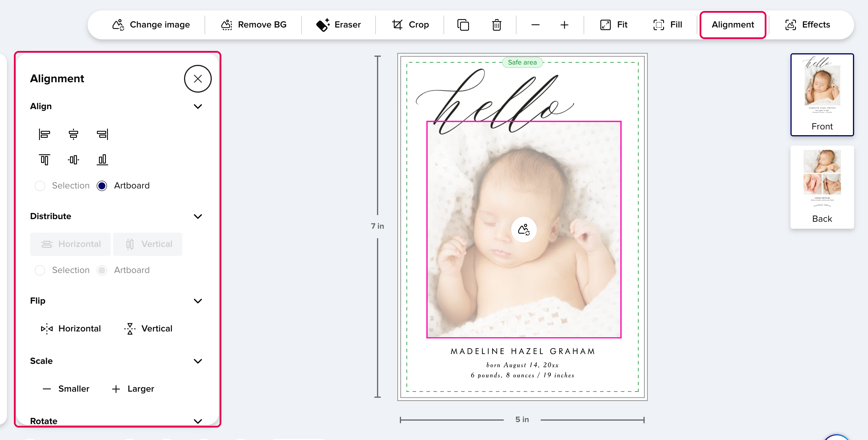Open the Alignment tab in toolbar
This screenshot has width=868, height=440.
733,25
